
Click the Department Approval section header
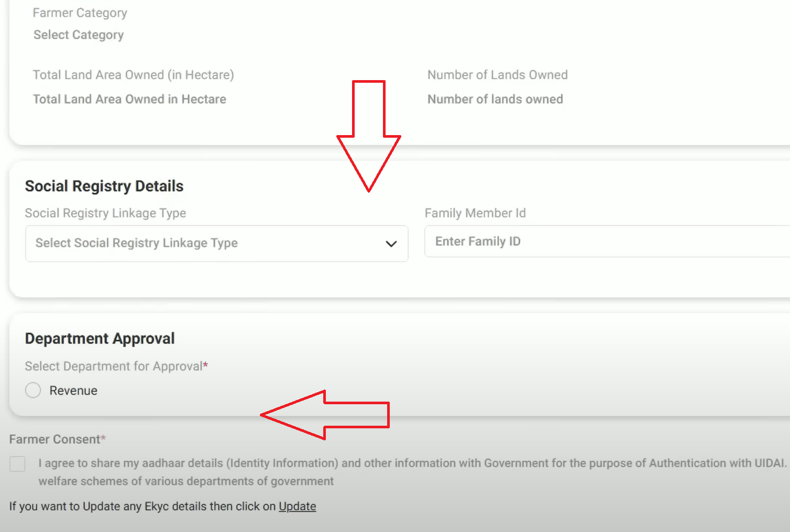point(100,338)
